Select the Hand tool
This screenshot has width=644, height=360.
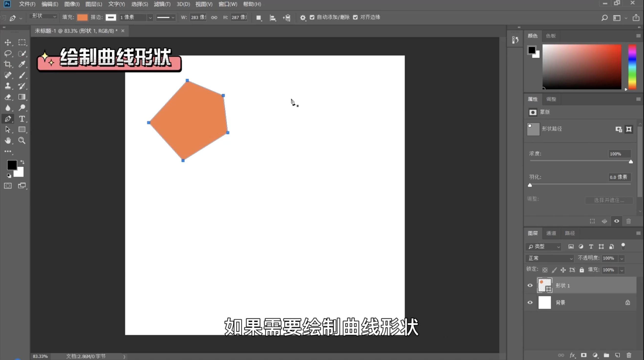click(8, 140)
